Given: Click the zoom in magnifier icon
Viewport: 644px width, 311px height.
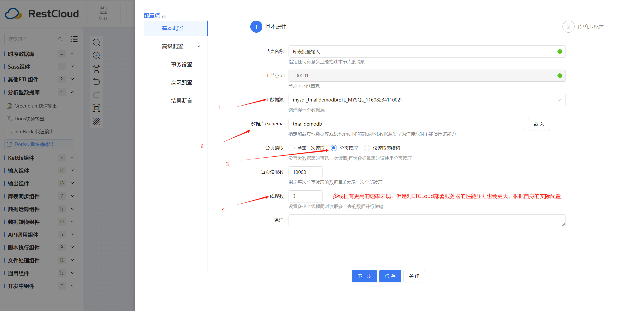Looking at the screenshot, I should [96, 56].
